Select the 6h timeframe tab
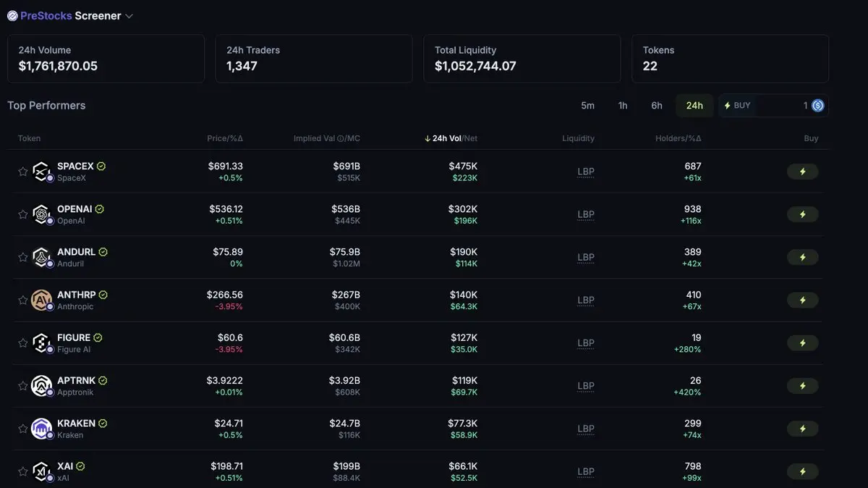868x488 pixels. [x=657, y=106]
